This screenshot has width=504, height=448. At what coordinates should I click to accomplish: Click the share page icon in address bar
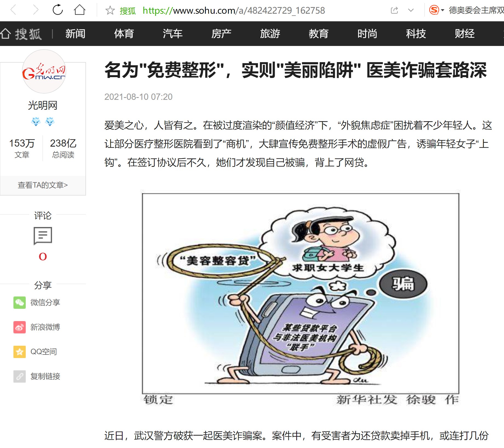[394, 10]
